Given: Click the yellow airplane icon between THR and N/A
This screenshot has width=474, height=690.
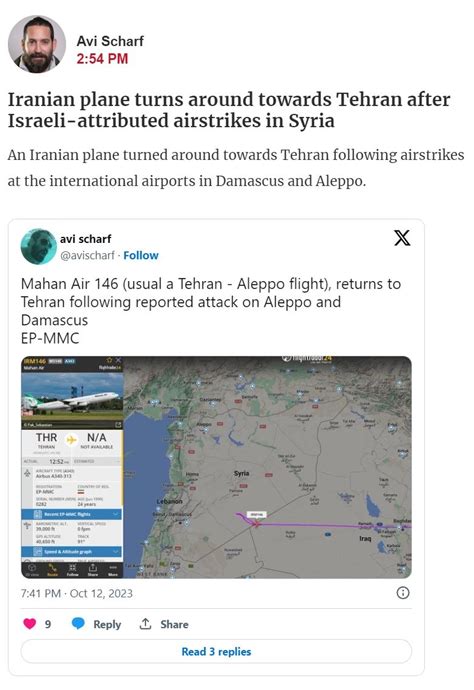Looking at the screenshot, I should click(x=71, y=439).
